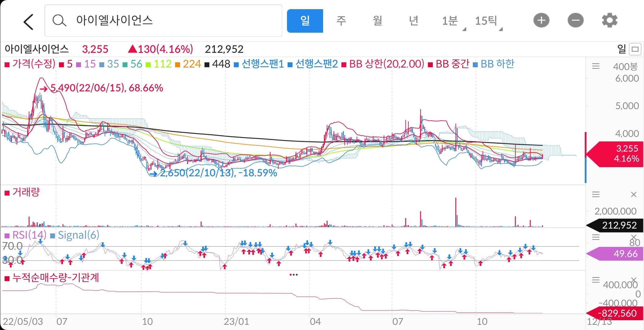Click the volume tag 212,952 on axis
This screenshot has height=330, width=644.
click(615, 226)
